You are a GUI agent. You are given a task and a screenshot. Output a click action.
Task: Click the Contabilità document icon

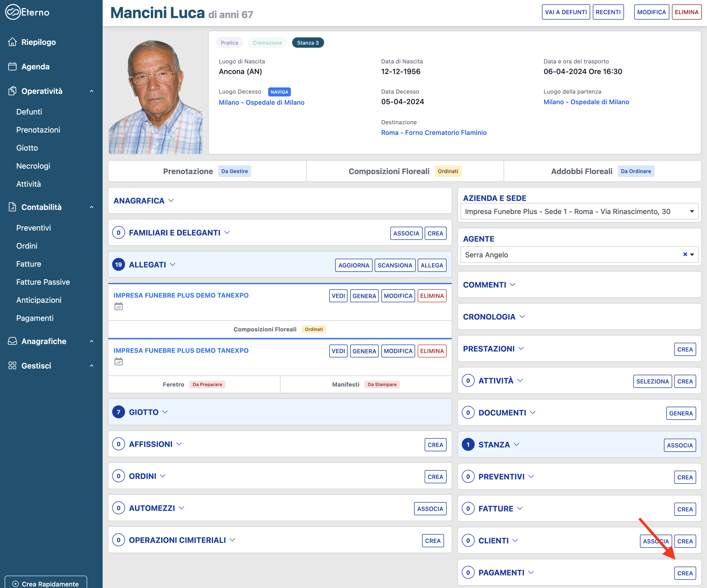click(12, 207)
